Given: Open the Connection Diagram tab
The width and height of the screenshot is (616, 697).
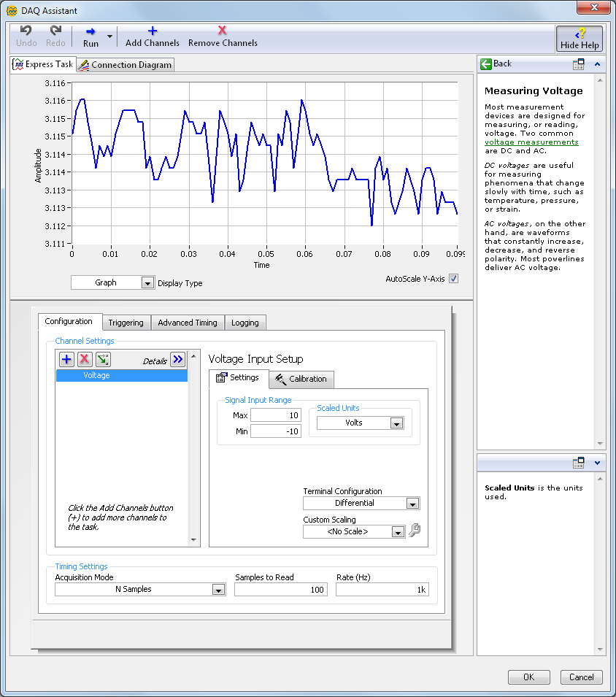Looking at the screenshot, I should click(125, 65).
